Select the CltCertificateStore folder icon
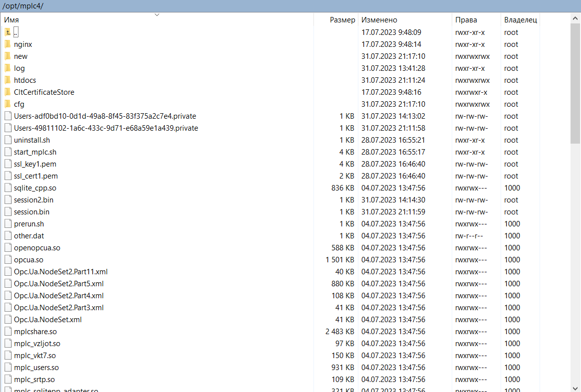This screenshot has height=392, width=581. pyautogui.click(x=8, y=92)
